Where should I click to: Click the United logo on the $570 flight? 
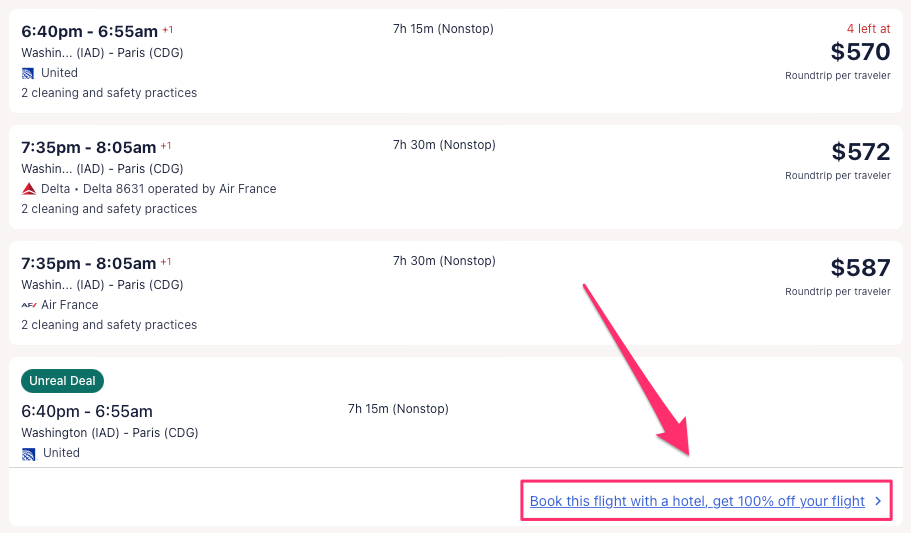28,73
